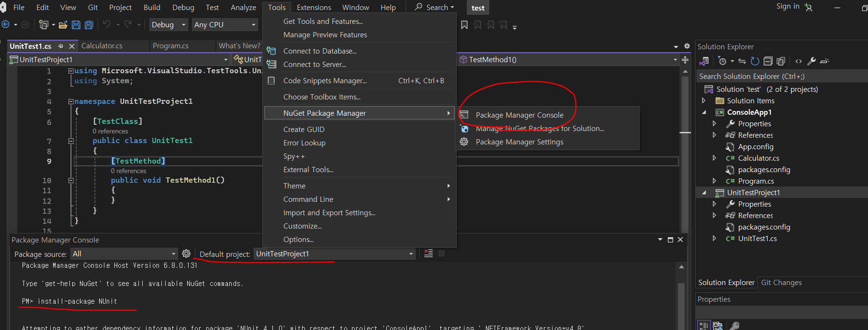Collapse the UnitTest1 class block
Viewport: 868px width, 330px height.
[71, 141]
